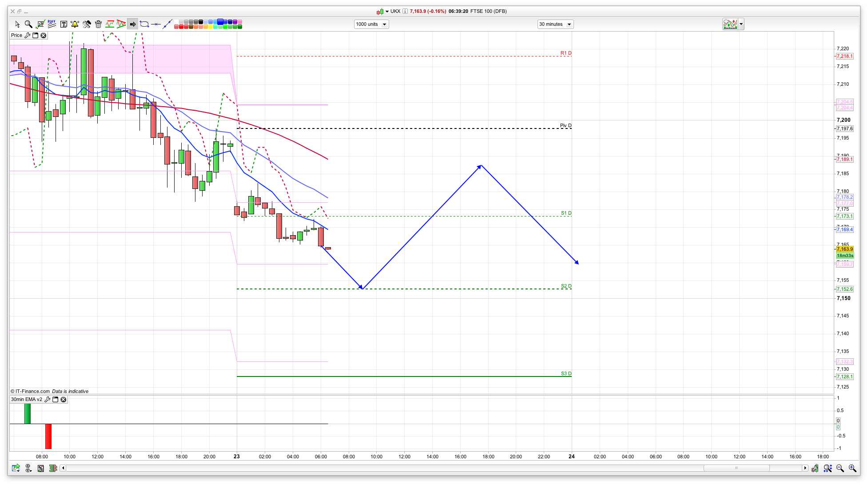Open the wrench settings for the Price panel

[x=27, y=36]
